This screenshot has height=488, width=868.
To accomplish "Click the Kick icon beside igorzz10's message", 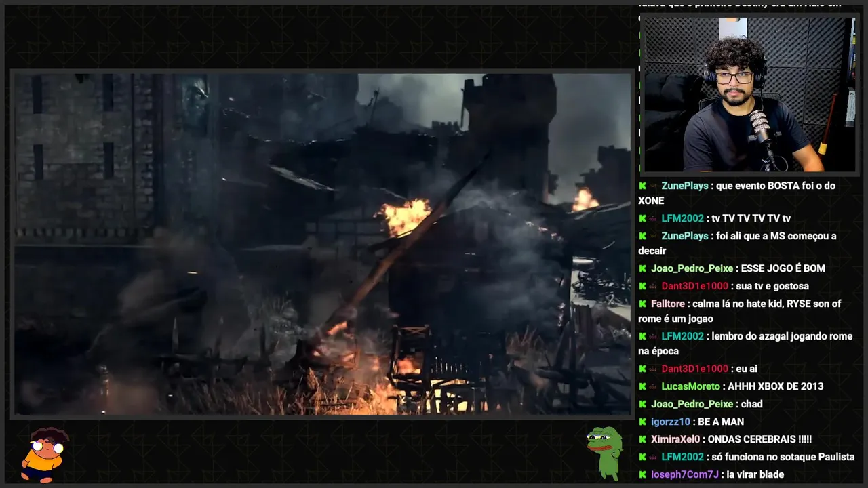I will coord(642,422).
